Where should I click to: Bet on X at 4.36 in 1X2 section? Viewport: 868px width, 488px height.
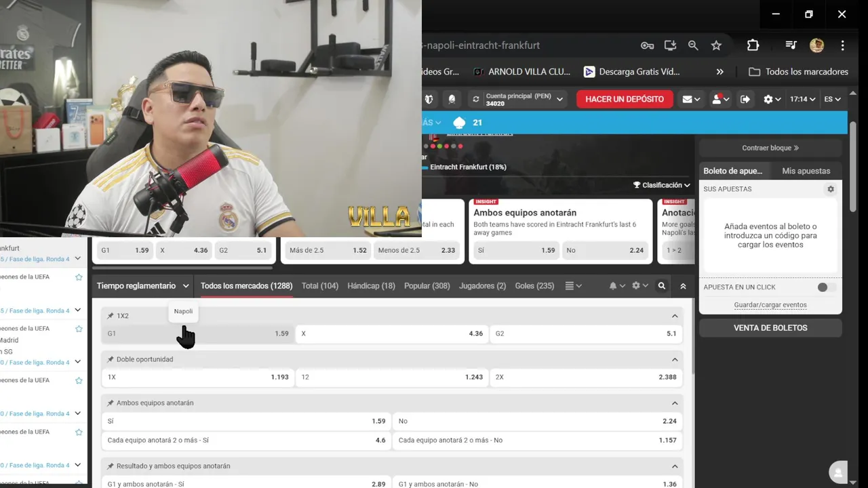392,333
